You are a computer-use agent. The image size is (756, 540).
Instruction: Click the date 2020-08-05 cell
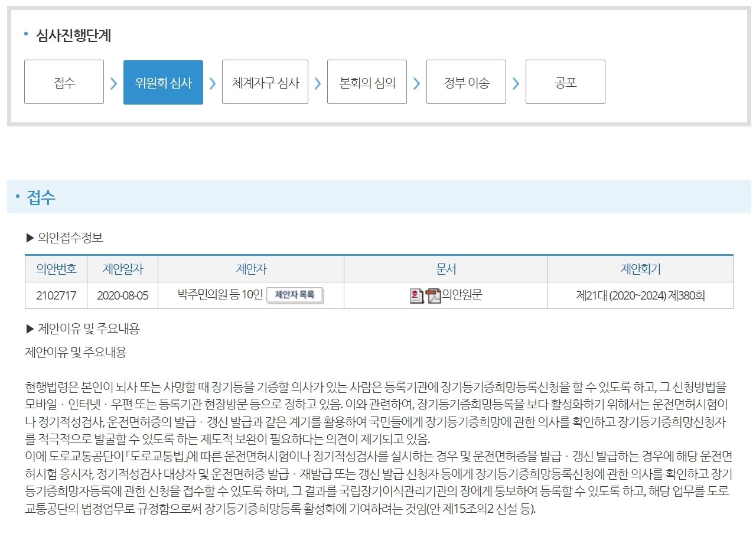(x=122, y=295)
